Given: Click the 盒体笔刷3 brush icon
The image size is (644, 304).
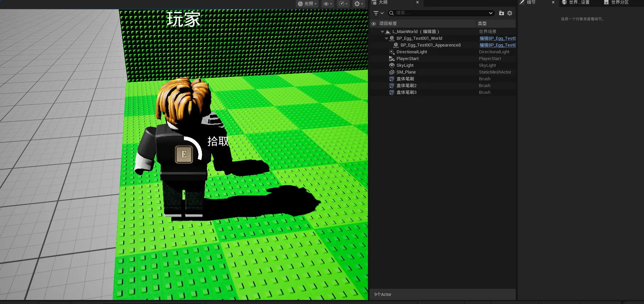Looking at the screenshot, I should tap(392, 92).
